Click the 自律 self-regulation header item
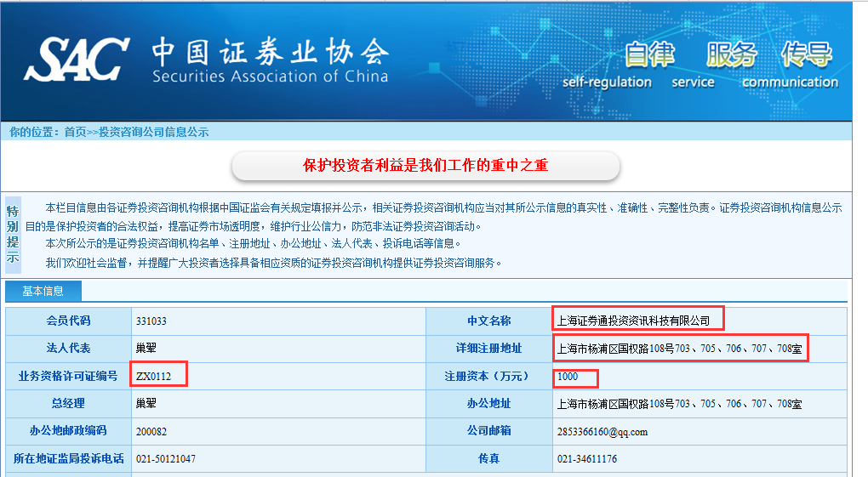868x477 pixels. (608, 65)
